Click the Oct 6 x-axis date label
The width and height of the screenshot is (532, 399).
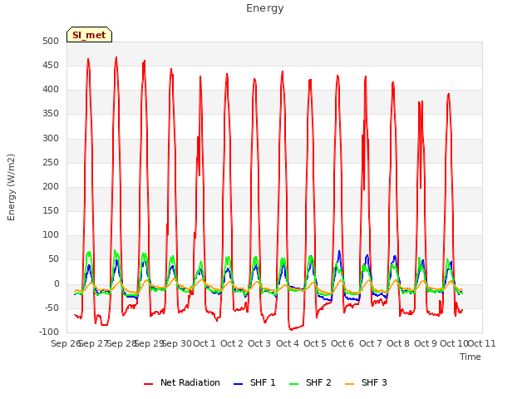coord(342,343)
